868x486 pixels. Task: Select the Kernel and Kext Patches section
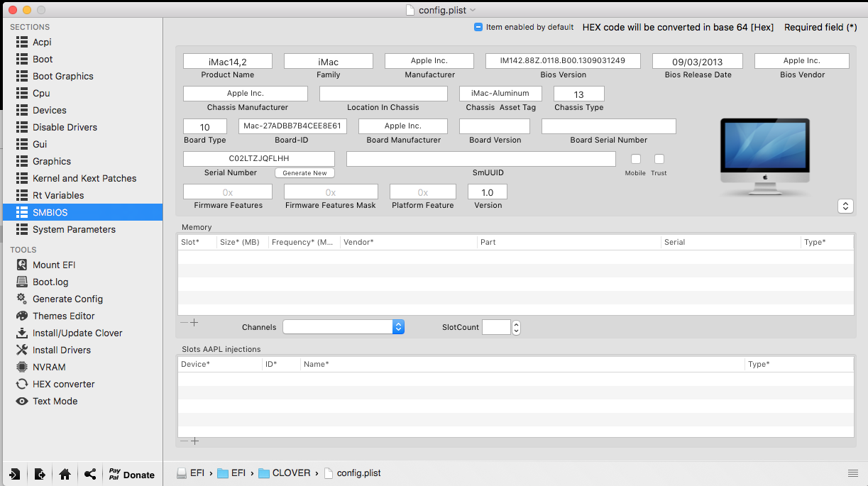click(84, 178)
